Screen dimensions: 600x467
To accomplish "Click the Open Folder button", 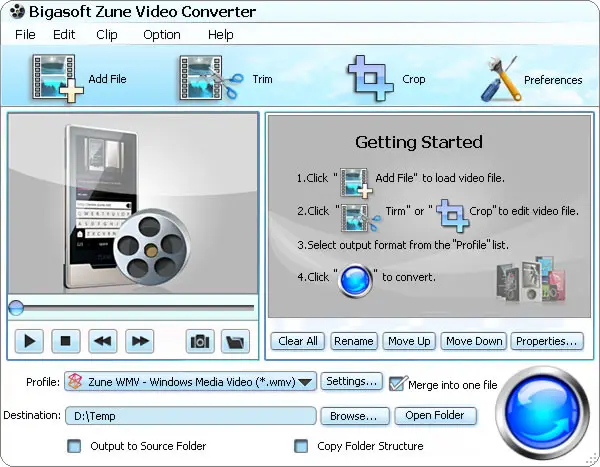I will pyautogui.click(x=435, y=416).
